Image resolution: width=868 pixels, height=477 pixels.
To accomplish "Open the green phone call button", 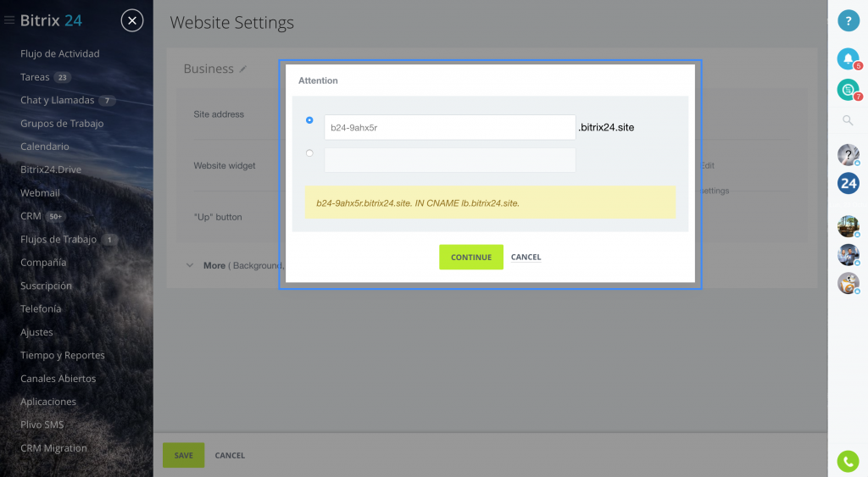I will (x=848, y=462).
